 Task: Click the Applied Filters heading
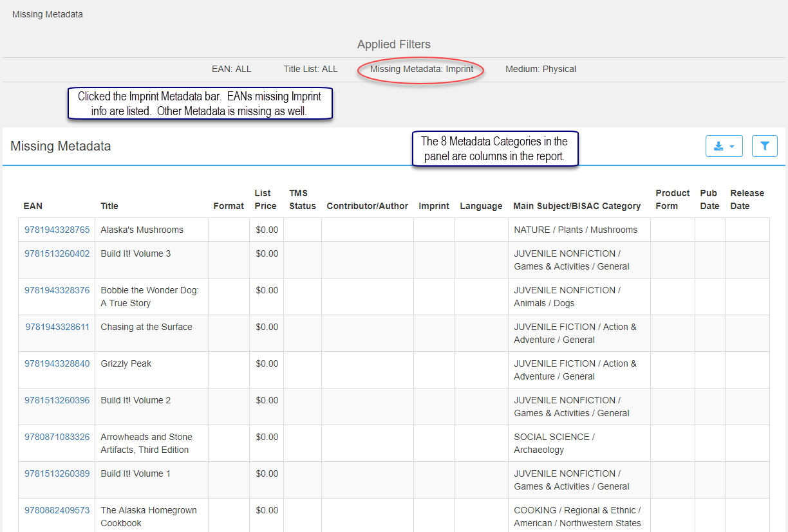tap(394, 44)
